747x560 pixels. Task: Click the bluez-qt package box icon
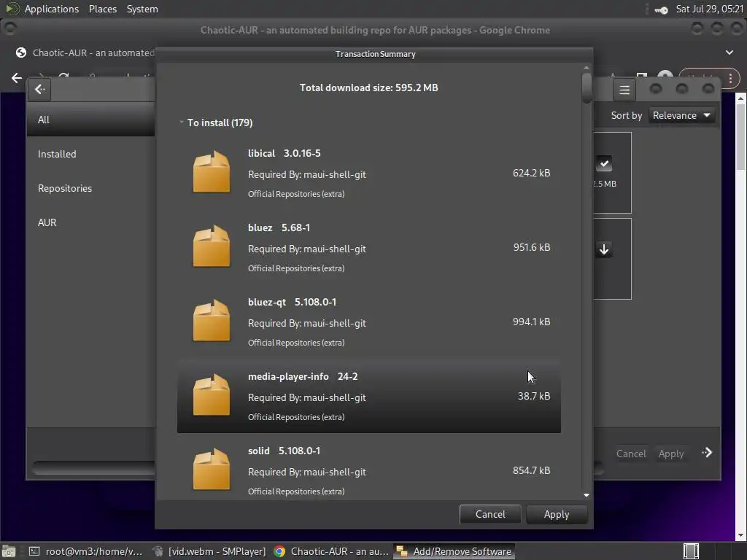(x=211, y=321)
